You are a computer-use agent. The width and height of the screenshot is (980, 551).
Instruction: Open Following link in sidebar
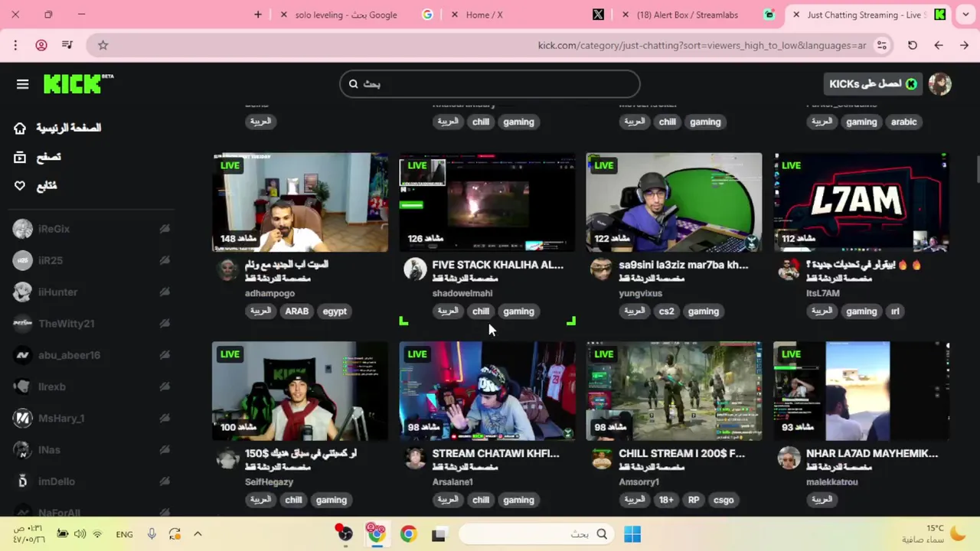click(46, 186)
